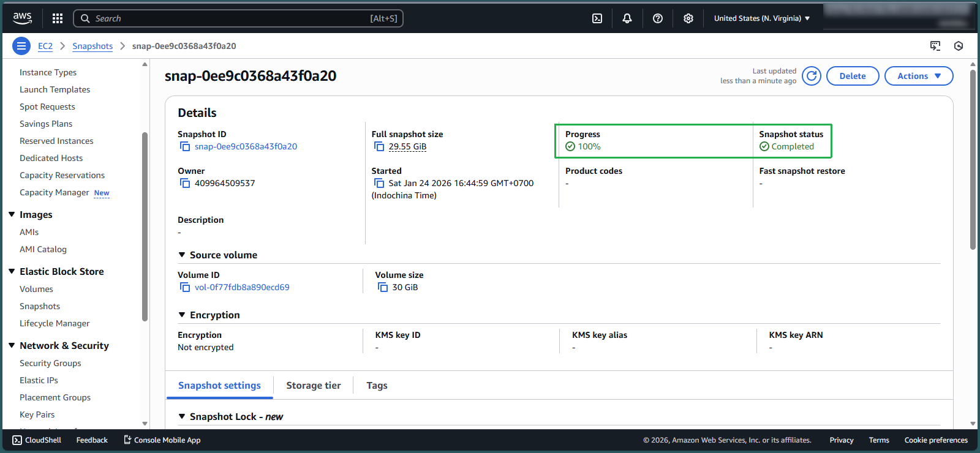The width and height of the screenshot is (980, 453).
Task: Collapse the Encryption section
Action: pos(182,315)
